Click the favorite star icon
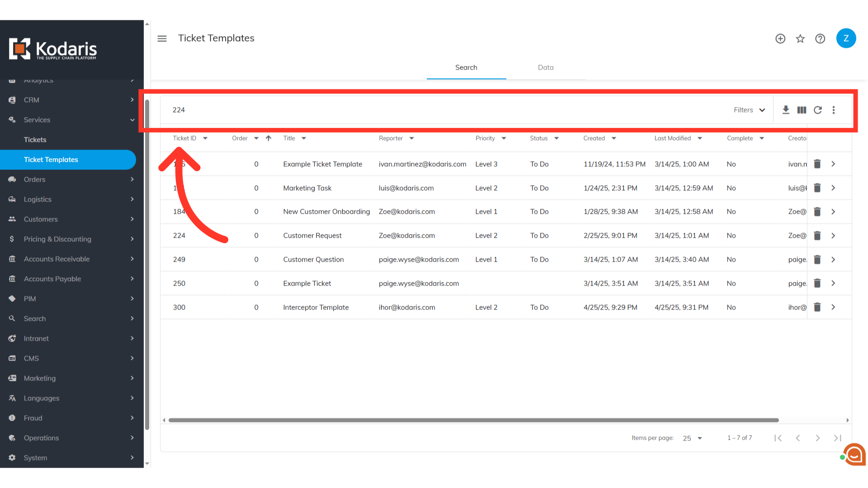 pos(800,38)
